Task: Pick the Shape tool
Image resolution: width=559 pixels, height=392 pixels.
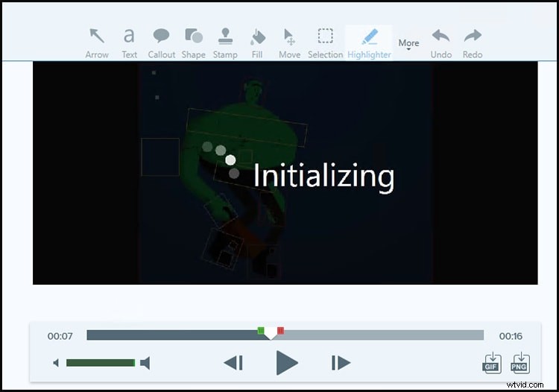Action: tap(194, 43)
